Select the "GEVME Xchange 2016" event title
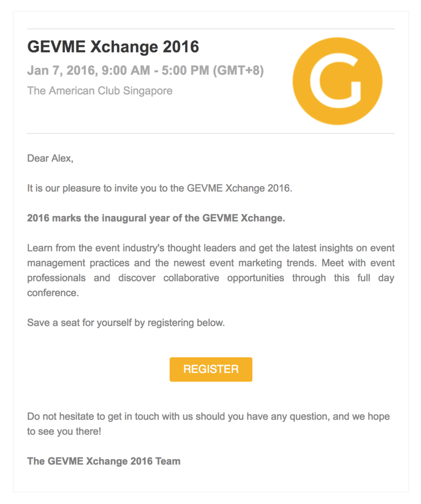The image size is (421, 504). 113,46
